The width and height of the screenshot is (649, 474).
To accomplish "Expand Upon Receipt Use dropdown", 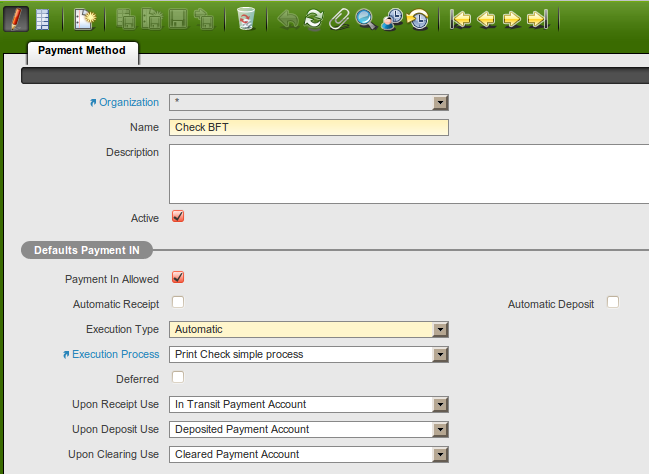I will click(440, 405).
